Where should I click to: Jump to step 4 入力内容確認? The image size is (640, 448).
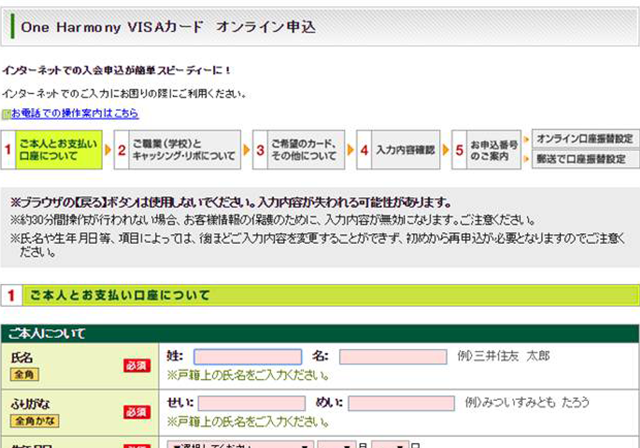click(x=400, y=150)
